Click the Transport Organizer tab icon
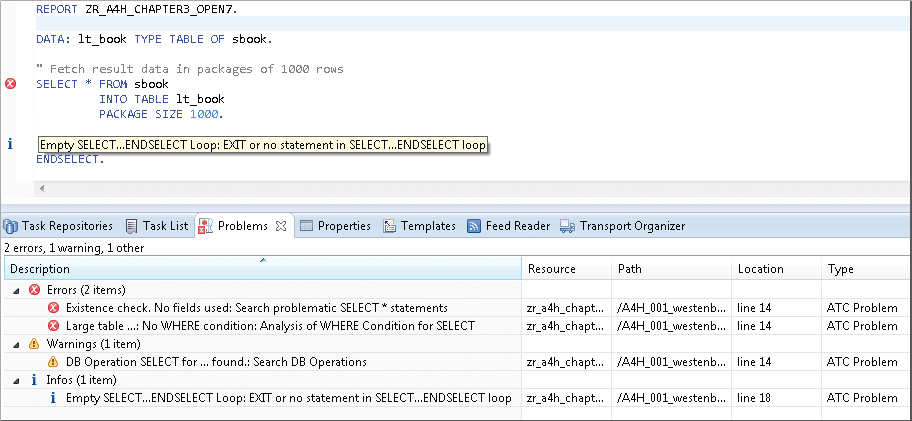This screenshot has width=912, height=421. coord(568,226)
